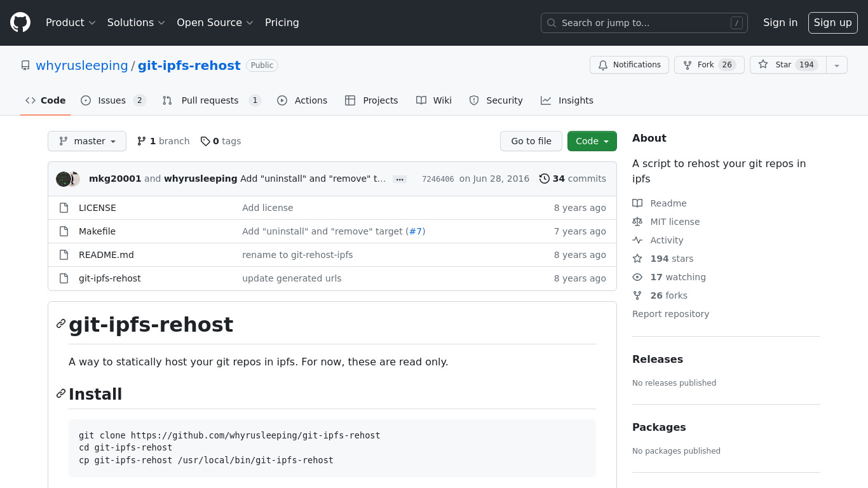The image size is (868, 488).
Task: Click the scale icon beside MIT license
Action: tap(637, 222)
